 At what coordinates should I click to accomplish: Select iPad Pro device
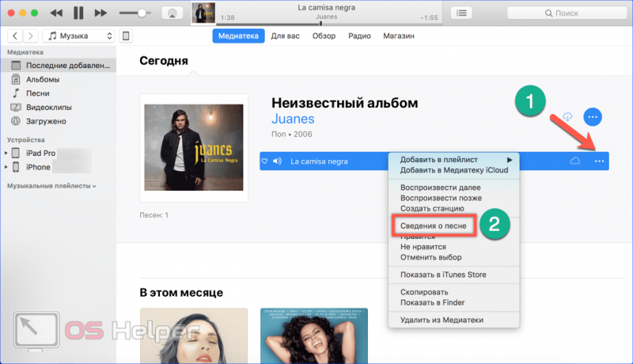coord(40,154)
